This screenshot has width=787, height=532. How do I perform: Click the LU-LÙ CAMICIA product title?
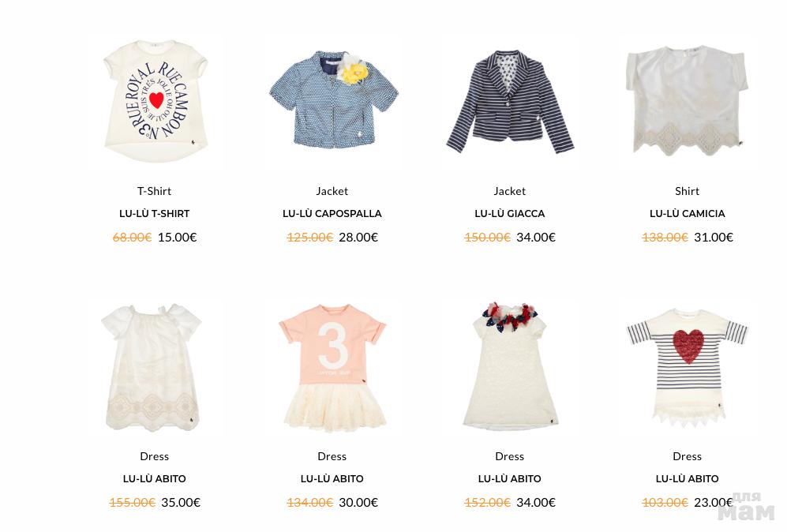click(x=687, y=213)
